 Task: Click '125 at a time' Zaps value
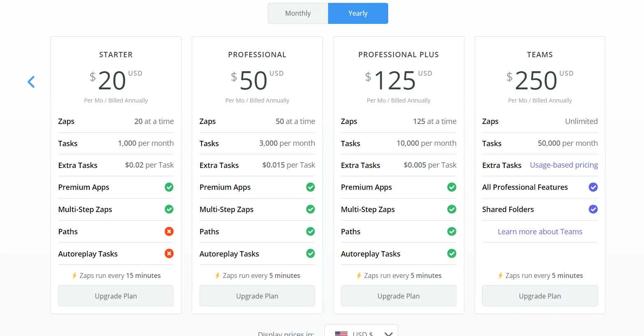pyautogui.click(x=435, y=121)
